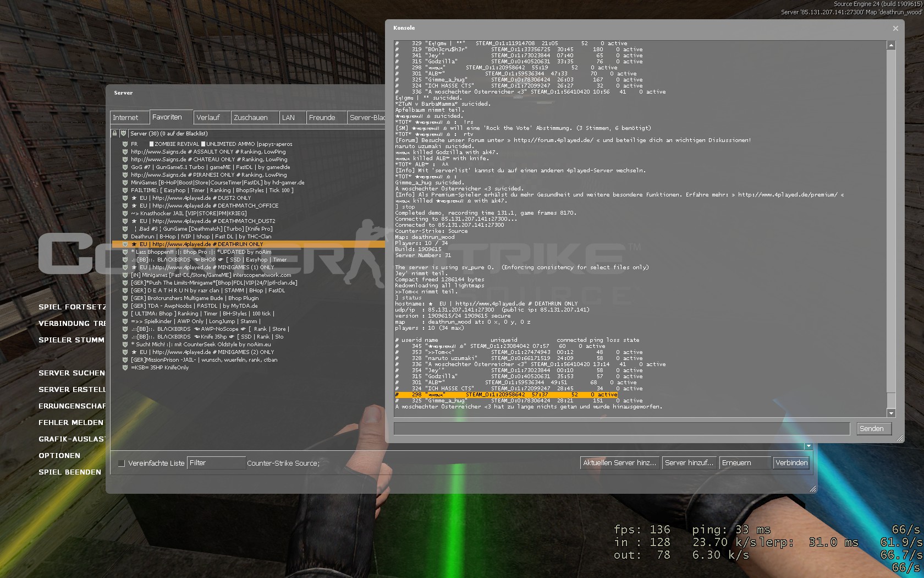
Task: Click shield icon beside BLACKBIRDS BHOP server
Action: pyautogui.click(x=125, y=259)
